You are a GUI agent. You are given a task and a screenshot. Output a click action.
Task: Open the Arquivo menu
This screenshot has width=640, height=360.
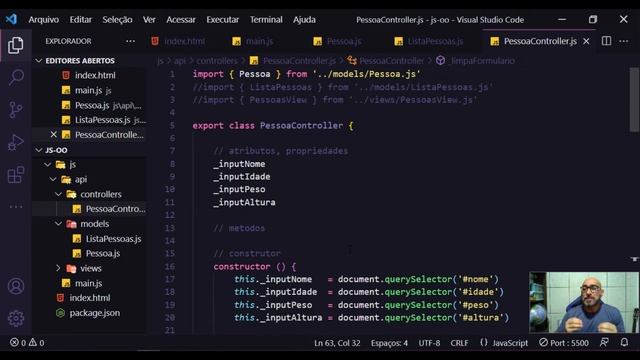44,20
